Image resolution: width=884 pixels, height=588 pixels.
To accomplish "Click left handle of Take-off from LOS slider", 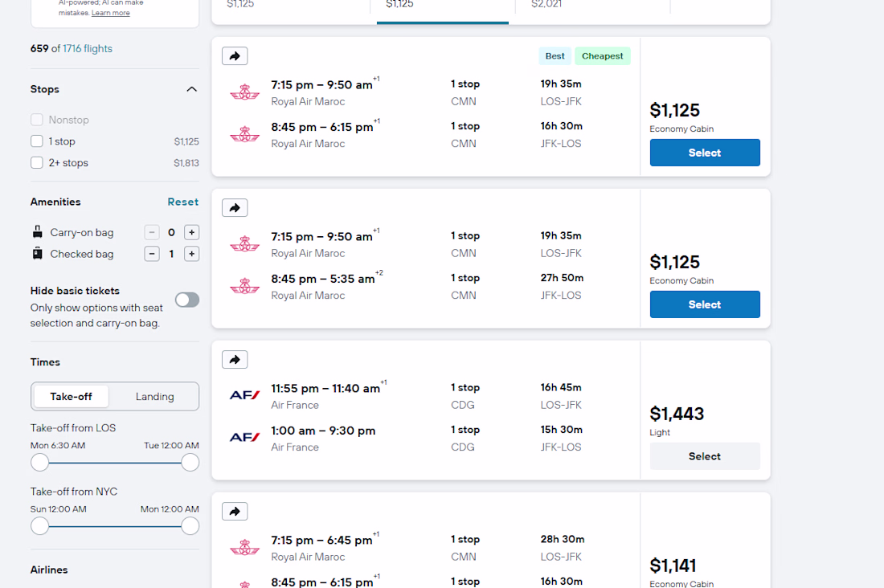I will click(x=39, y=463).
